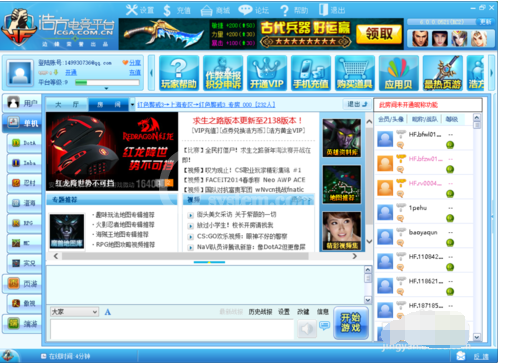
Task: Open the 最热页游 sword tile
Action: (x=443, y=73)
